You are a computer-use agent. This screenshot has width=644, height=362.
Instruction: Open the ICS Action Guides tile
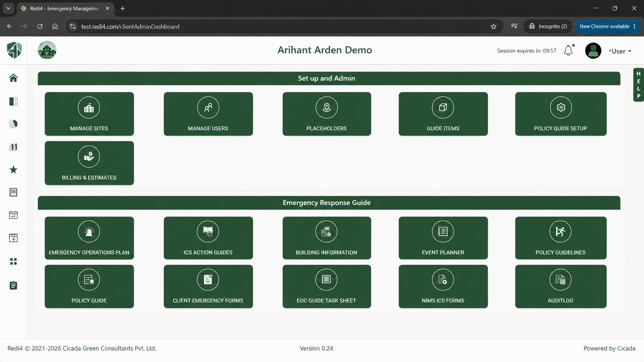click(208, 238)
